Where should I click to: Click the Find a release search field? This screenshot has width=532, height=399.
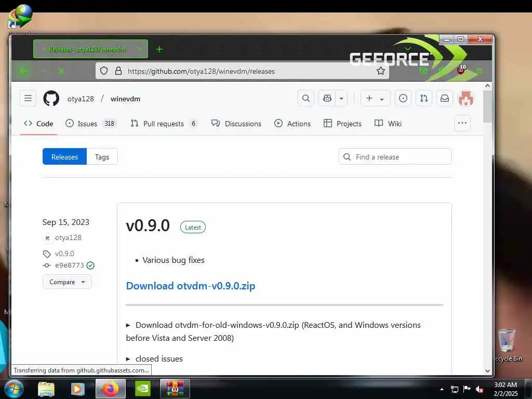pos(395,157)
